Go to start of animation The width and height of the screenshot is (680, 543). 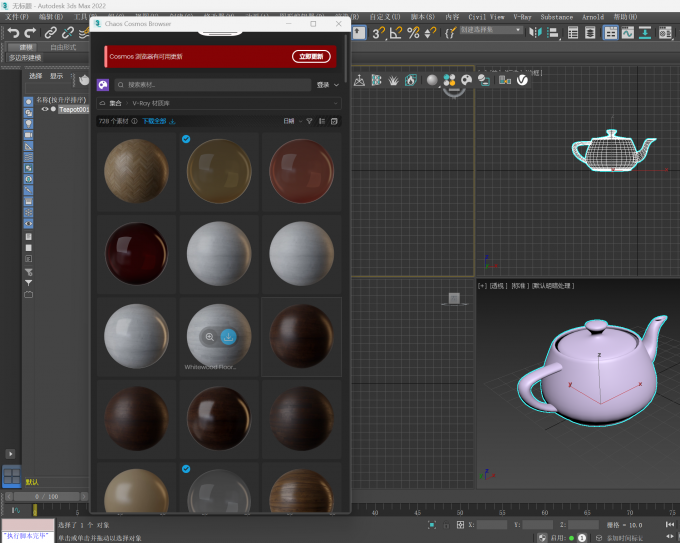point(670,525)
